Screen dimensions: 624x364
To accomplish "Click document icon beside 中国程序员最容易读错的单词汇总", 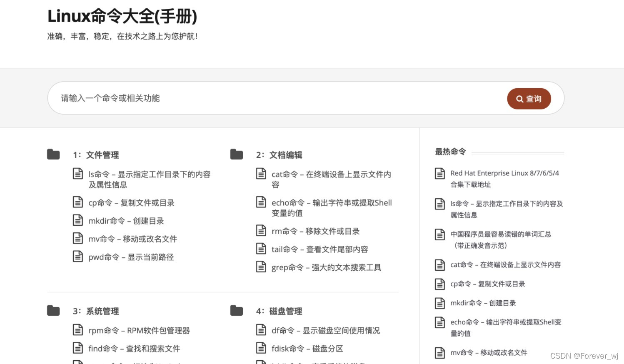I will point(440,234).
